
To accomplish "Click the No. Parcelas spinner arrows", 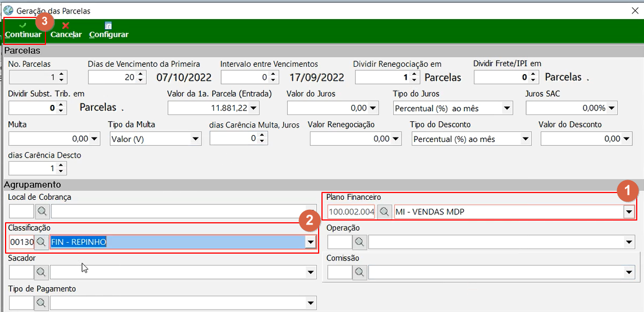I will tap(61, 77).
